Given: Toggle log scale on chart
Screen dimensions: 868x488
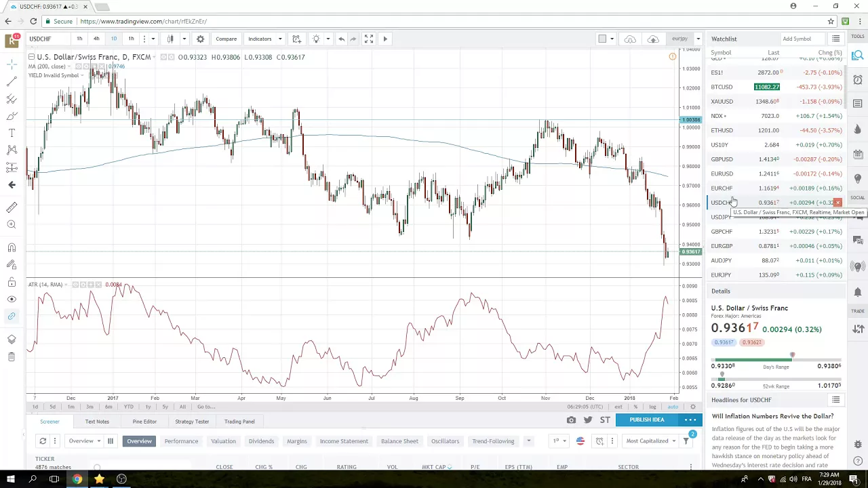Looking at the screenshot, I should pos(652,407).
